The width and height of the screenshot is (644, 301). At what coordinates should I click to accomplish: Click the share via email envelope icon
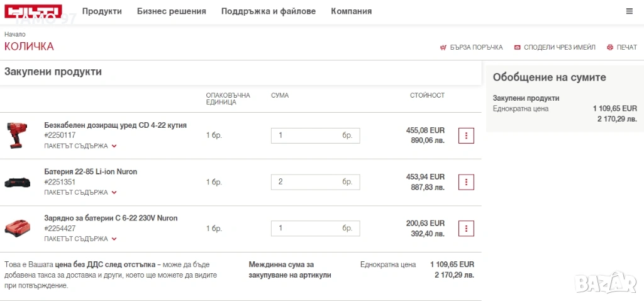(x=517, y=48)
